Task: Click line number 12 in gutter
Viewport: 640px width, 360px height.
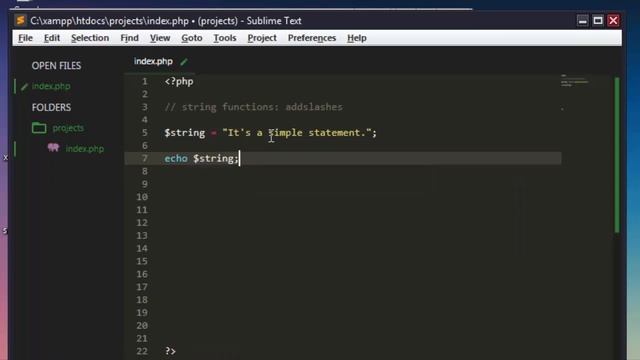Action: 142,222
